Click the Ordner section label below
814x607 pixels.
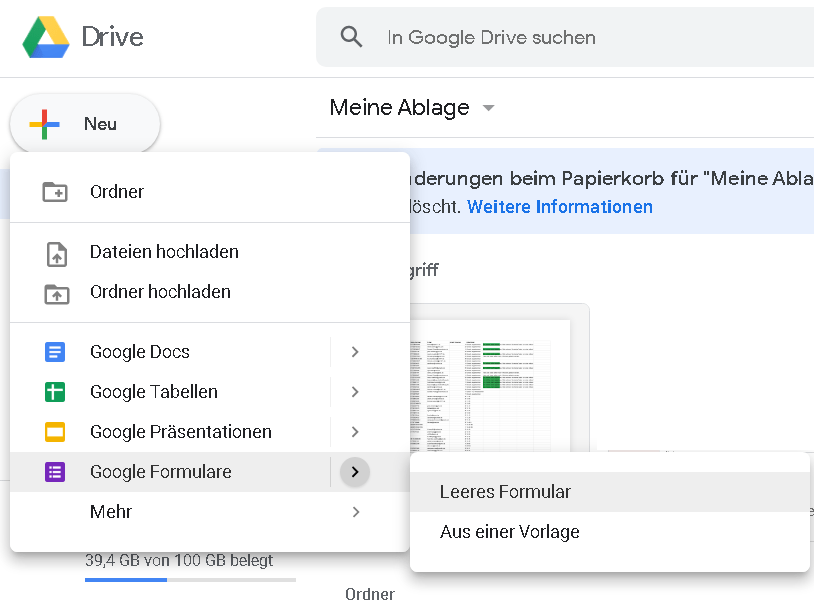coord(370,594)
